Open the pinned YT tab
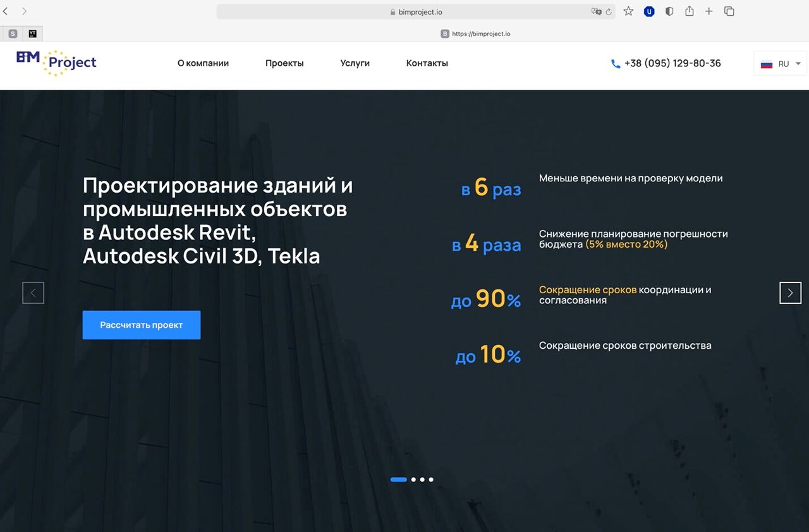Screen dimensions: 809x532 coord(33,33)
